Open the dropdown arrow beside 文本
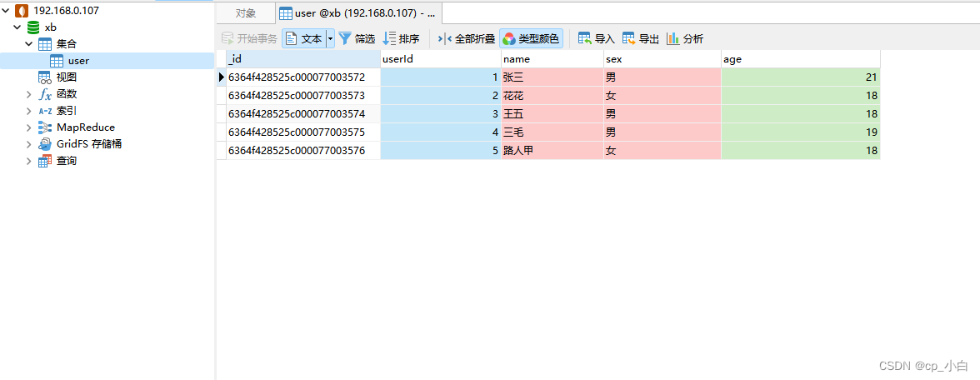The height and width of the screenshot is (380, 980). 331,38
